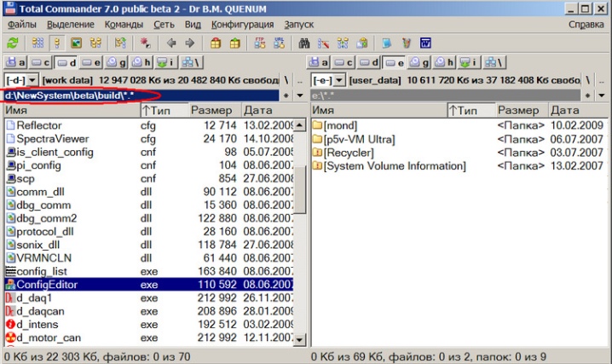Sort left panel by Размер column header

[215, 111]
